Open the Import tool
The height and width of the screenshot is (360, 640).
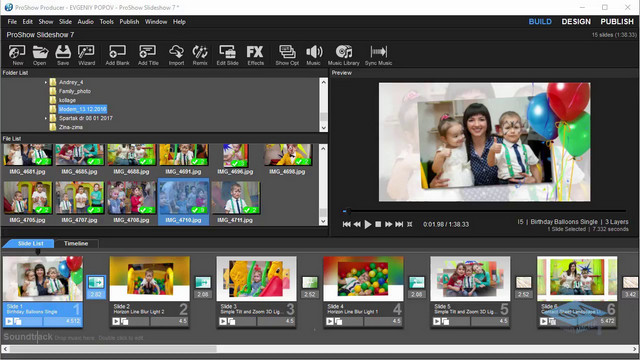pyautogui.click(x=176, y=55)
